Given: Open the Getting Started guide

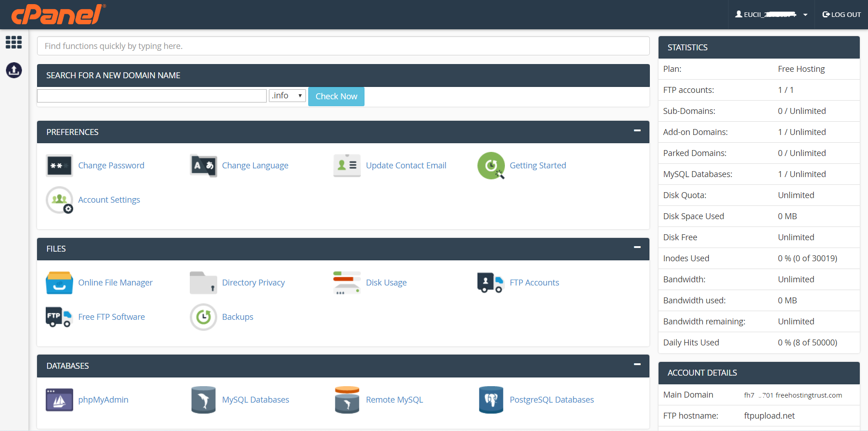Looking at the screenshot, I should click(538, 165).
